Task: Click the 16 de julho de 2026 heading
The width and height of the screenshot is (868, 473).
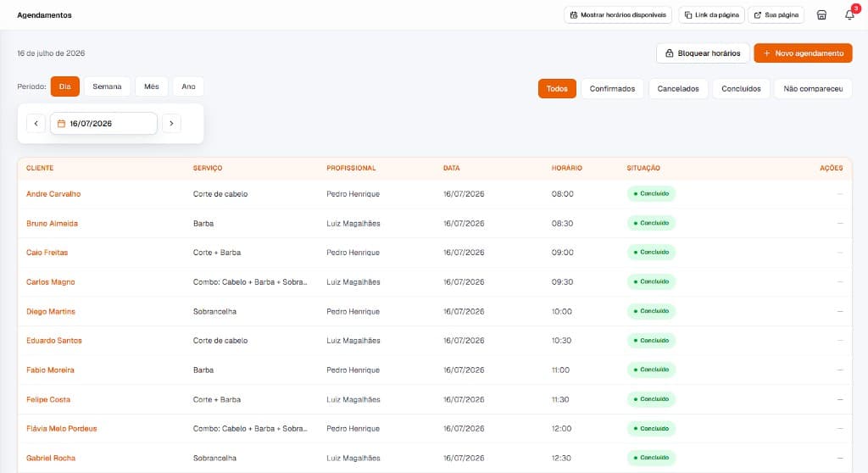Action: pyautogui.click(x=51, y=53)
